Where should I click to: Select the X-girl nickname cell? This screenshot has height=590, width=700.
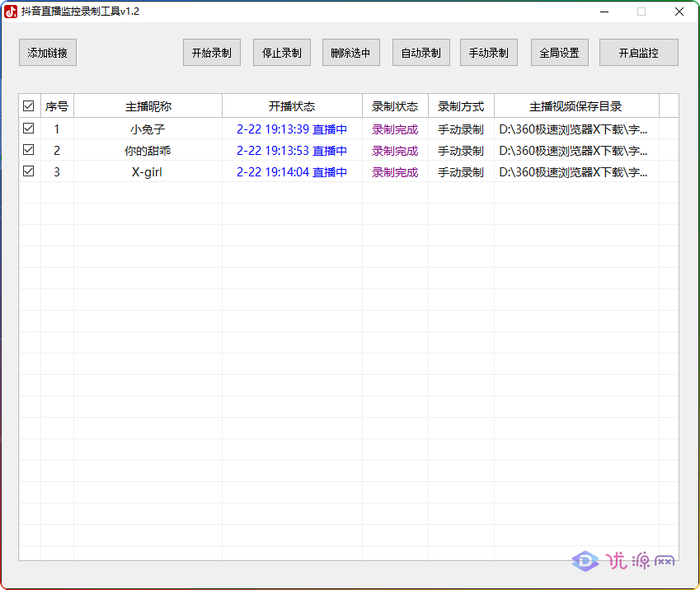pyautogui.click(x=148, y=172)
